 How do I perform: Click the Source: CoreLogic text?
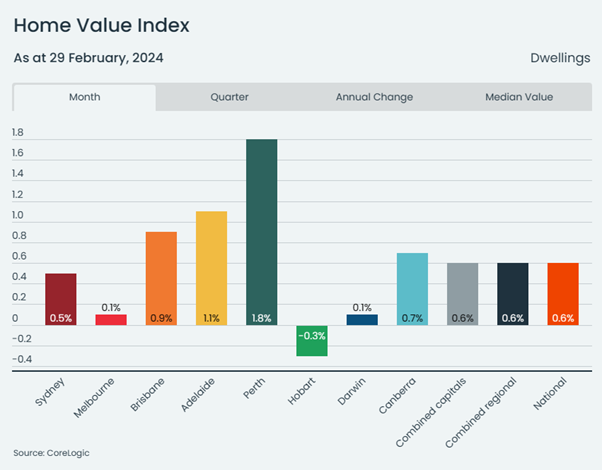50,452
